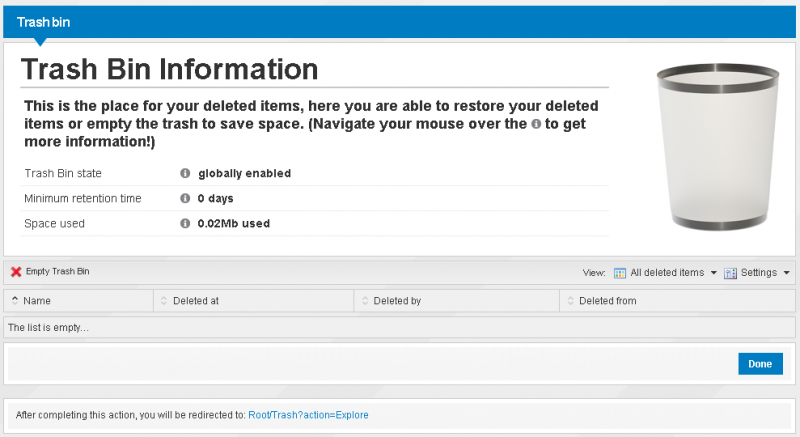The image size is (800, 437).
Task: Sort by Deleted at column arrows
Action: 164,301
